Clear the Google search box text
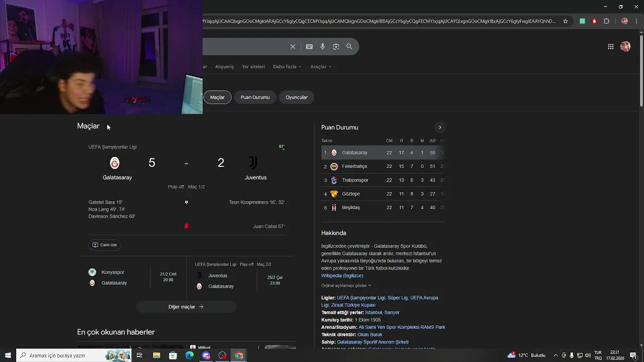The height and width of the screenshot is (362, 644). point(293,47)
